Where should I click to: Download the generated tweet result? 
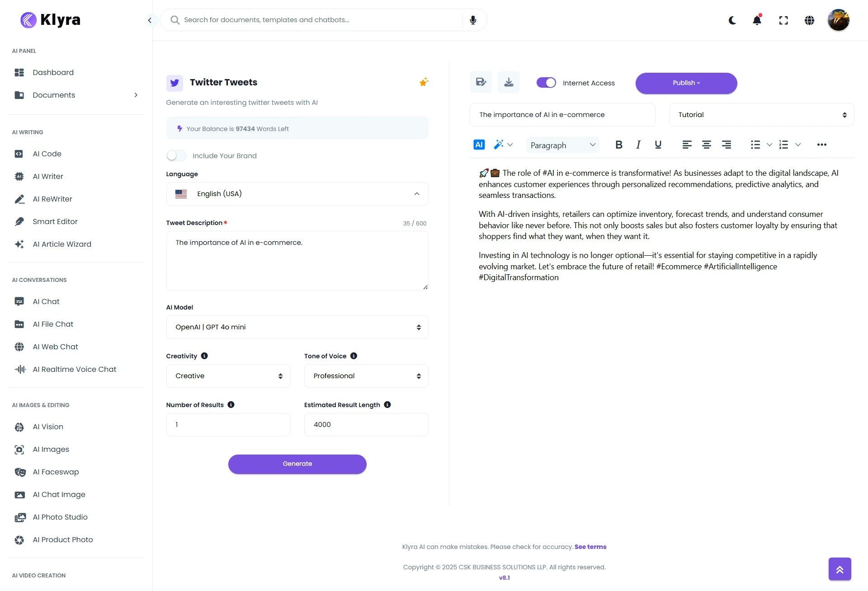tap(509, 82)
